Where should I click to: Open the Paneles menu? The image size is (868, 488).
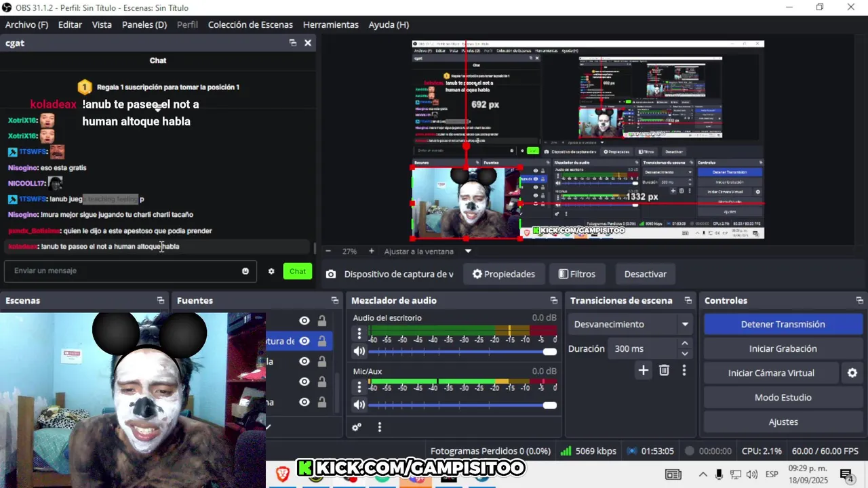144,24
